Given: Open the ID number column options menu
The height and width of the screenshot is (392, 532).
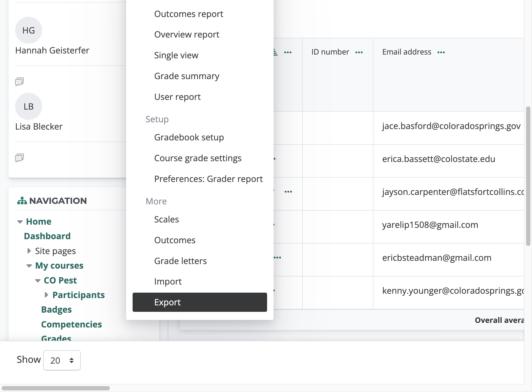Looking at the screenshot, I should point(359,52).
